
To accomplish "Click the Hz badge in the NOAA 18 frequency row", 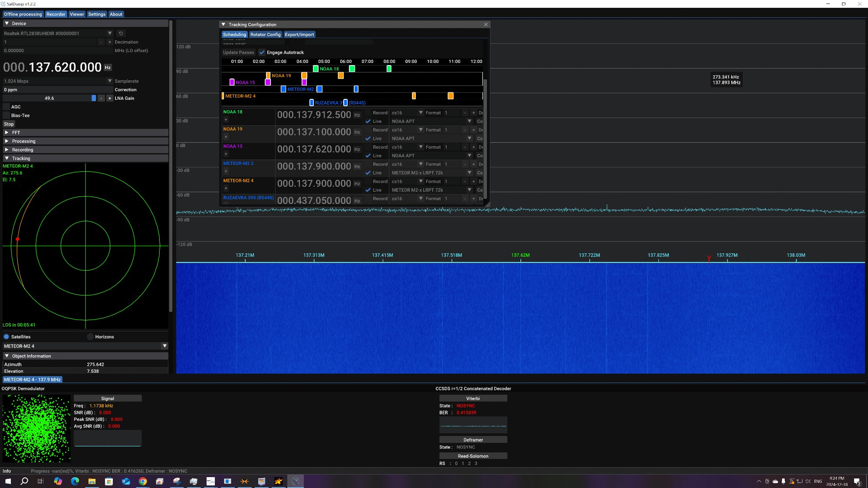I will [x=357, y=115].
